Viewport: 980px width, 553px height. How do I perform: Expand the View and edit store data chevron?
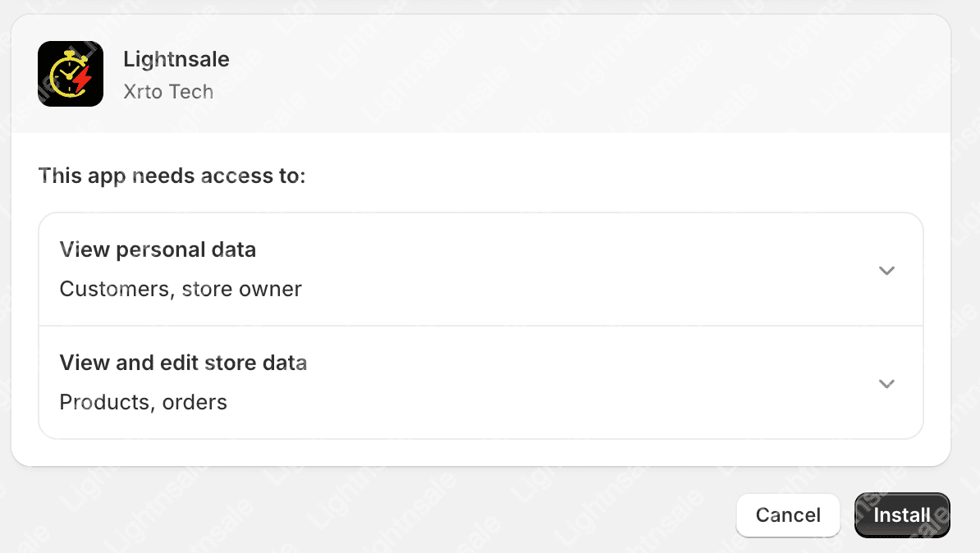886,384
